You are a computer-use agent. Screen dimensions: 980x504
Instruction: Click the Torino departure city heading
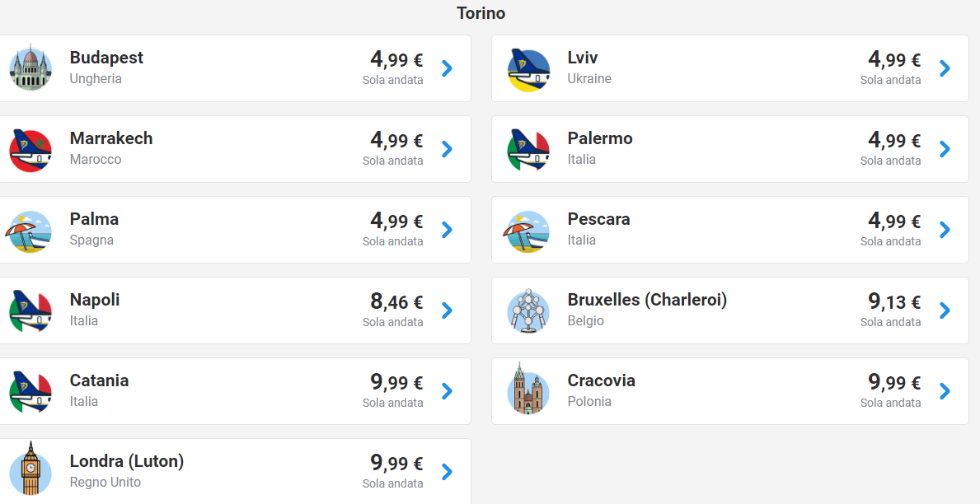coord(481,13)
